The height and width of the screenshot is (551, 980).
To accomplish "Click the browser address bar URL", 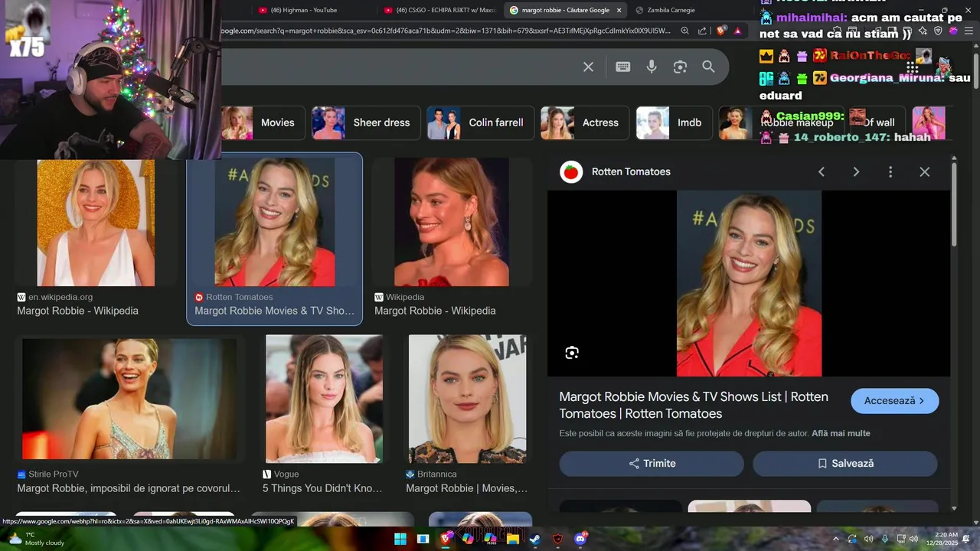I will point(444,31).
